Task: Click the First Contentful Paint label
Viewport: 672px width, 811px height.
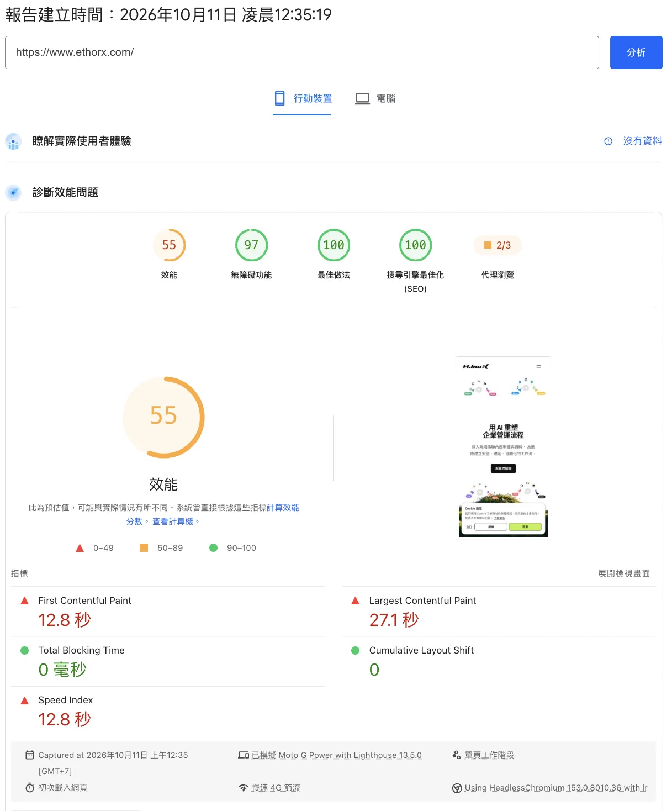Action: [x=84, y=601]
